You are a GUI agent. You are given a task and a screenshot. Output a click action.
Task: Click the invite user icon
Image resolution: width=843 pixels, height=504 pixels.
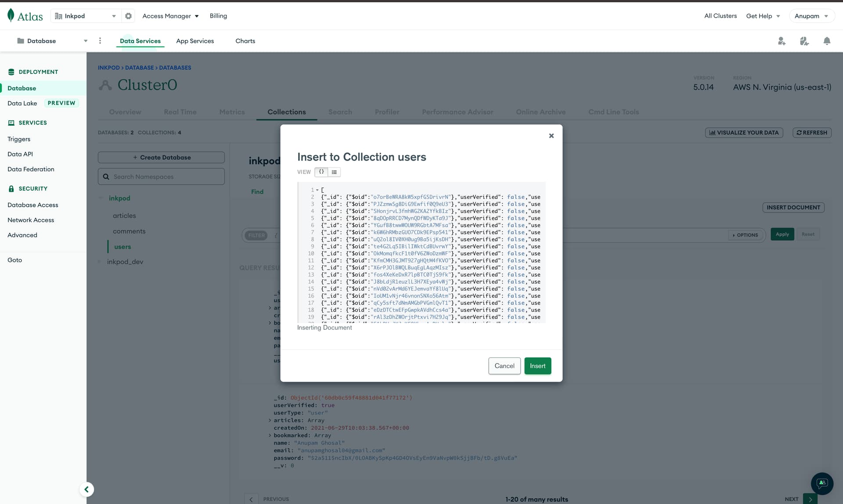tap(782, 41)
